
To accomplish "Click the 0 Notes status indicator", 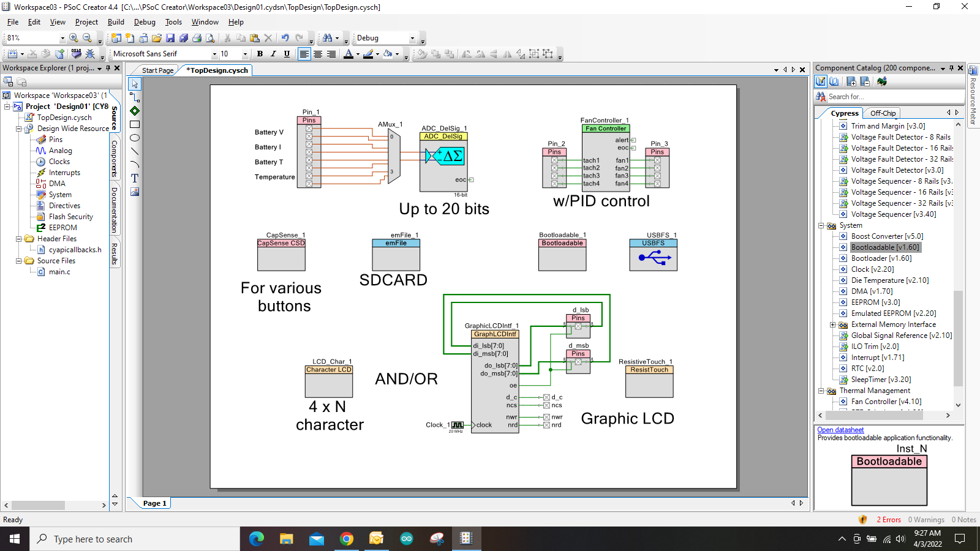I will [964, 520].
